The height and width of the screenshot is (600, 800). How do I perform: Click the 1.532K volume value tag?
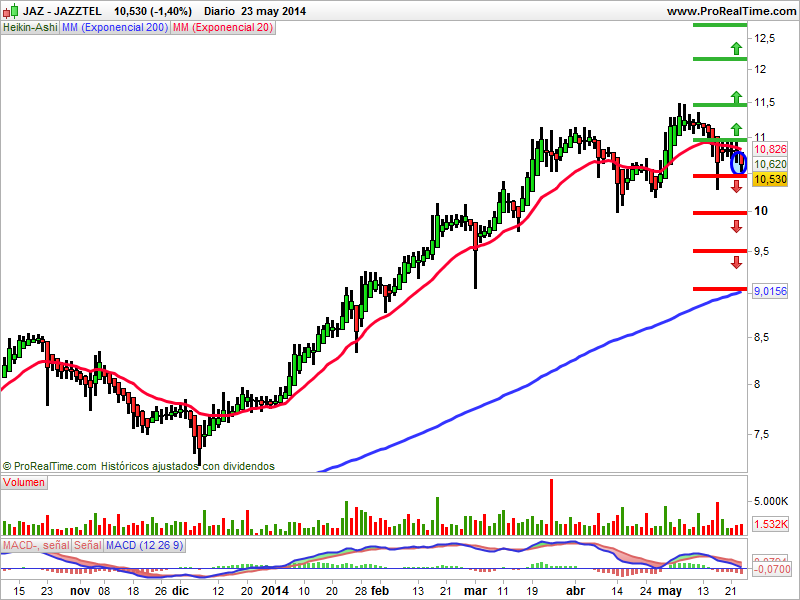click(770, 523)
